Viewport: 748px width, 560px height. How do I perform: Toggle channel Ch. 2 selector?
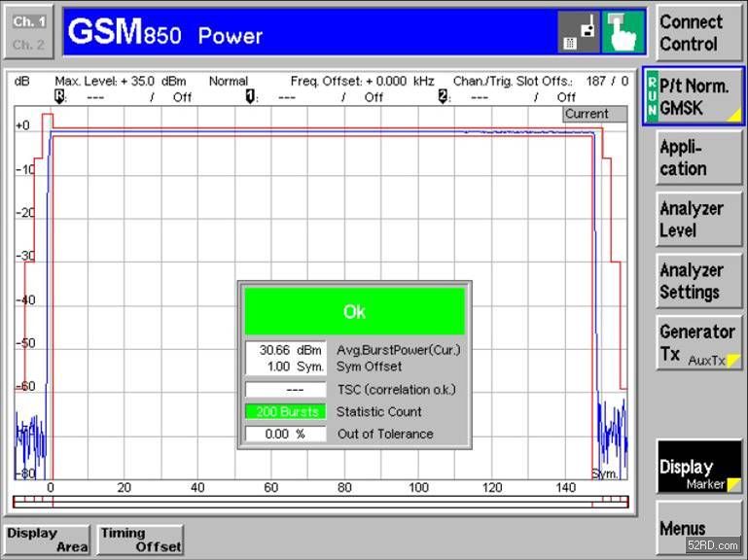(29, 45)
